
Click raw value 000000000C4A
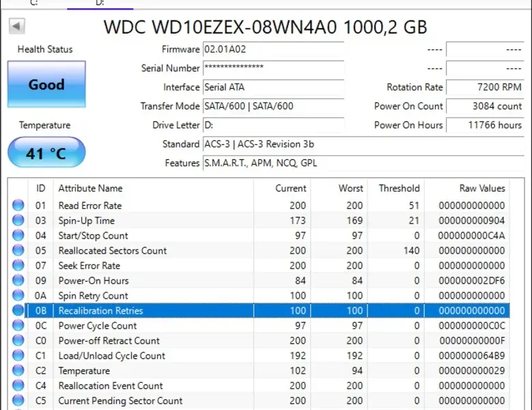click(472, 236)
